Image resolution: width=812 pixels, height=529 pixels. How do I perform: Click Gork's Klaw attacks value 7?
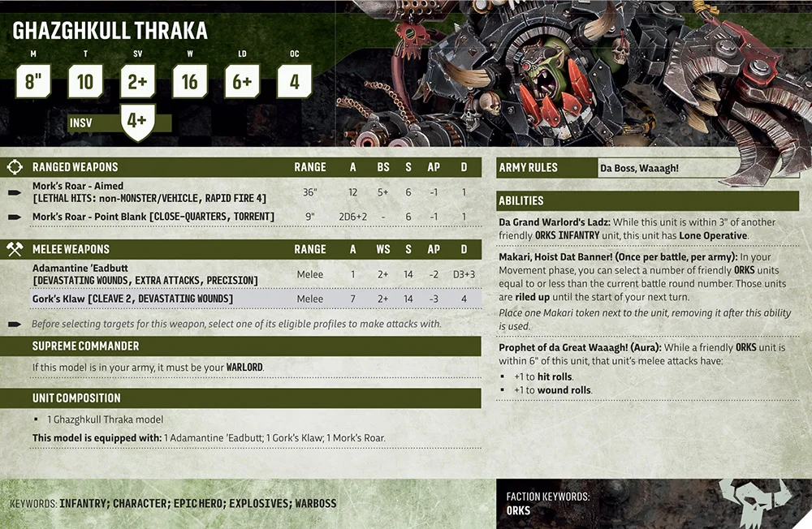(x=352, y=299)
